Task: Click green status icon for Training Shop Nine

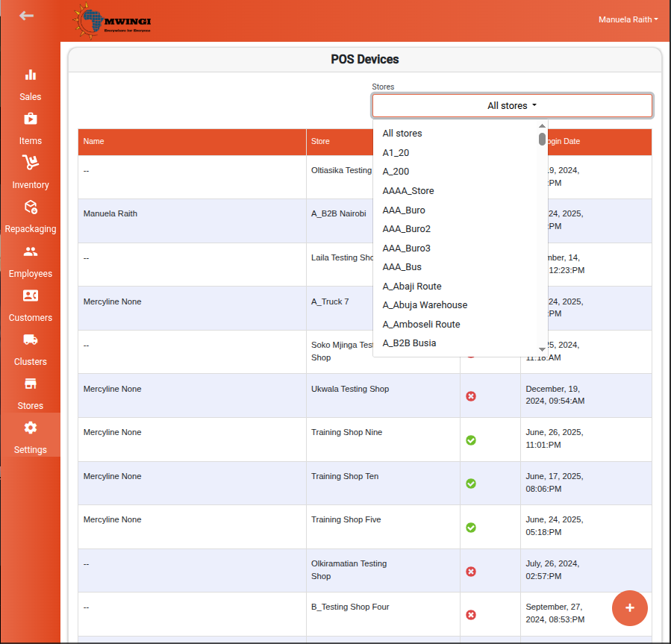Action: coord(471,440)
